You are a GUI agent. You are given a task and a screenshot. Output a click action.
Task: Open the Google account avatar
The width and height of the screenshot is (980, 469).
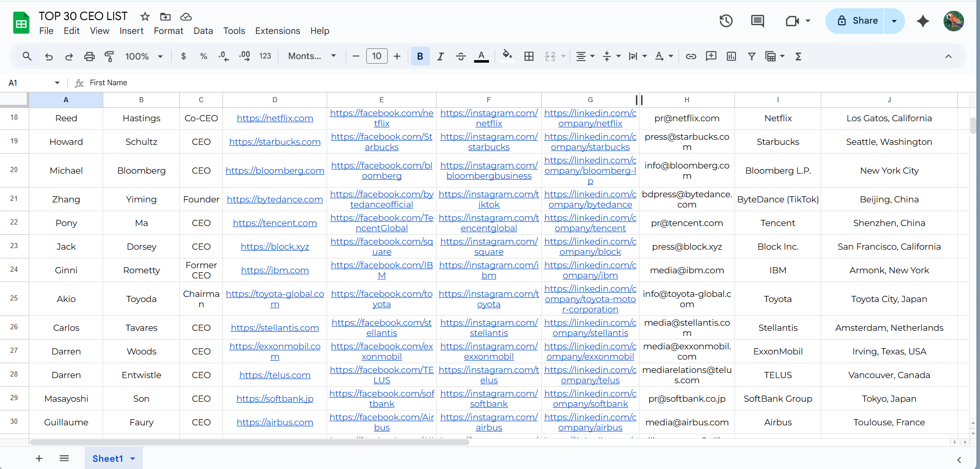[x=954, y=21]
